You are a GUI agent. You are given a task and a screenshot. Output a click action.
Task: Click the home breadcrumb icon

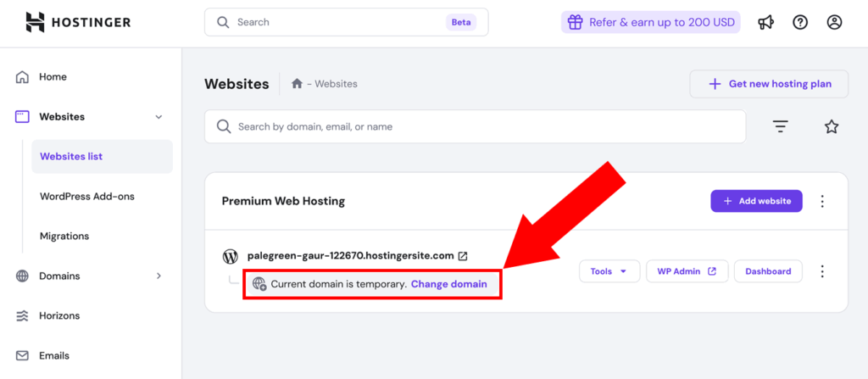pos(297,84)
